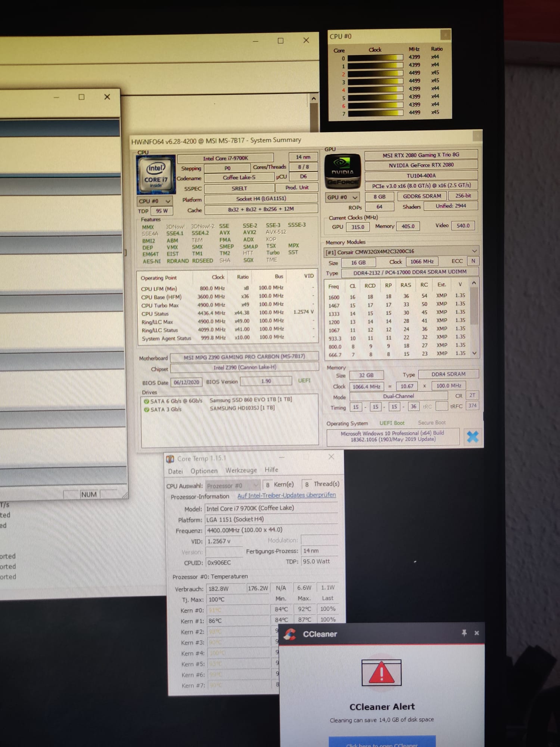Pin the CCleaner alert with the pin icon
Image resolution: width=560 pixels, height=747 pixels.
464,633
